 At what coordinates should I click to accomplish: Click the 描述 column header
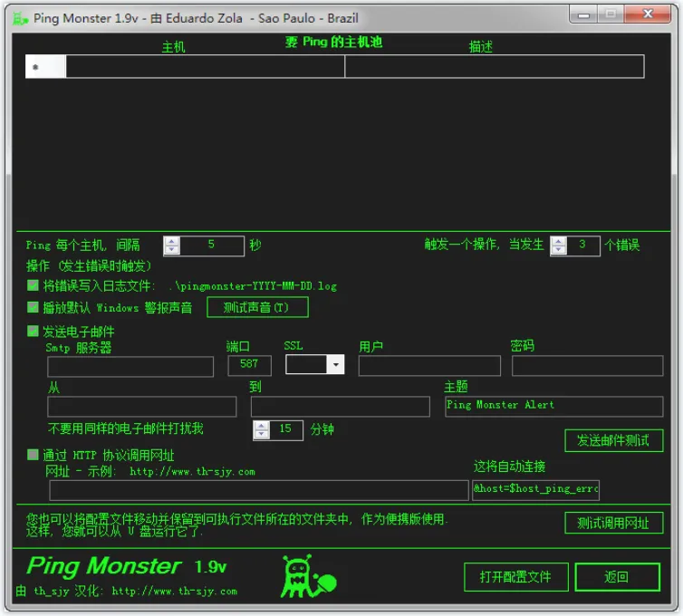(x=480, y=47)
